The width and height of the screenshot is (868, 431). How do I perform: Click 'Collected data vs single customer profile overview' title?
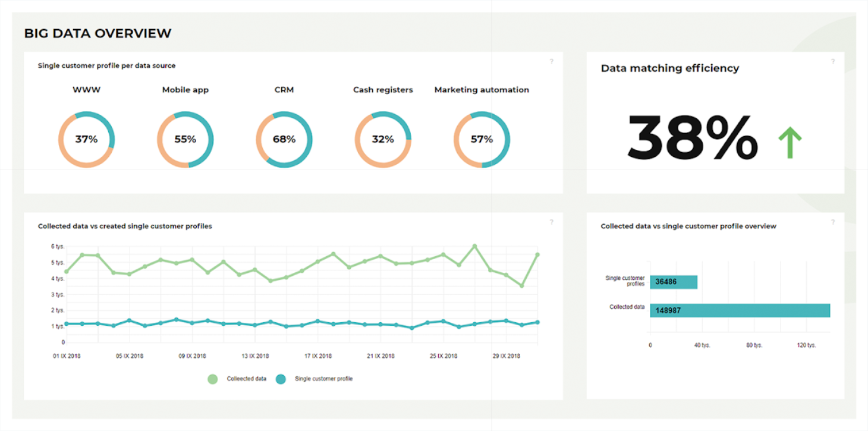coord(688,226)
